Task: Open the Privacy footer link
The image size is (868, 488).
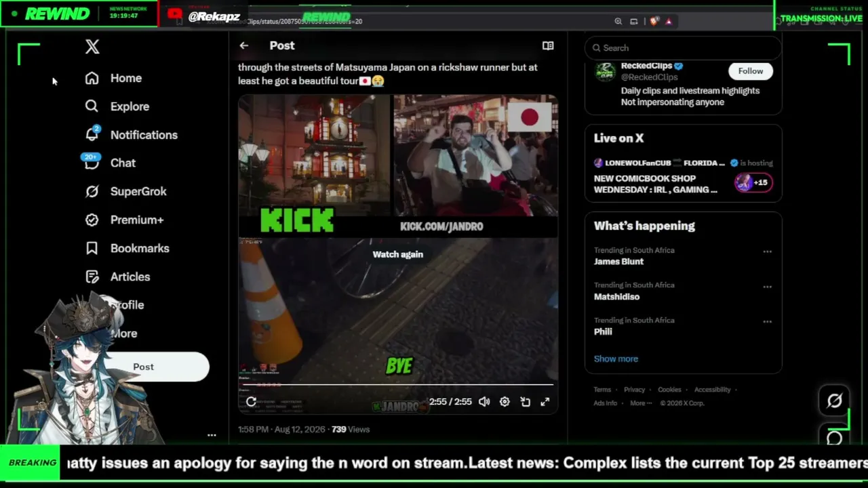Action: 635,390
